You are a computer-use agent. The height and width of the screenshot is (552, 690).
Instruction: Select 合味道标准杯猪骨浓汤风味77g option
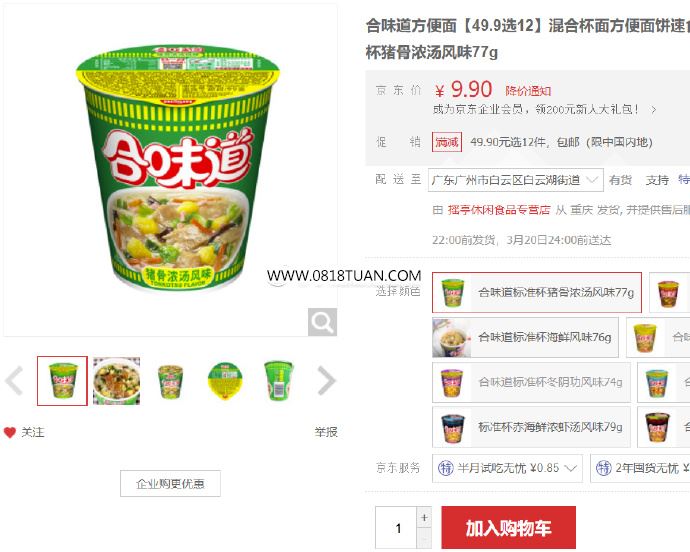click(x=536, y=292)
